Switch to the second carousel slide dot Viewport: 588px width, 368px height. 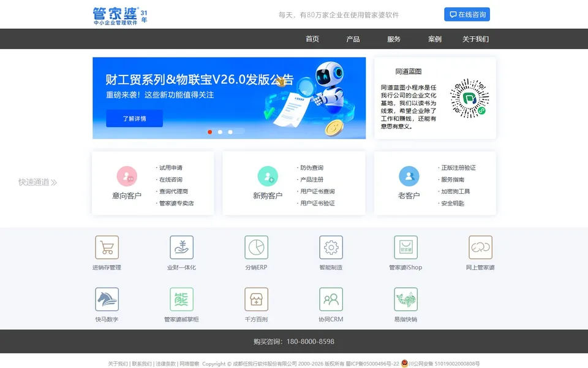coord(220,132)
